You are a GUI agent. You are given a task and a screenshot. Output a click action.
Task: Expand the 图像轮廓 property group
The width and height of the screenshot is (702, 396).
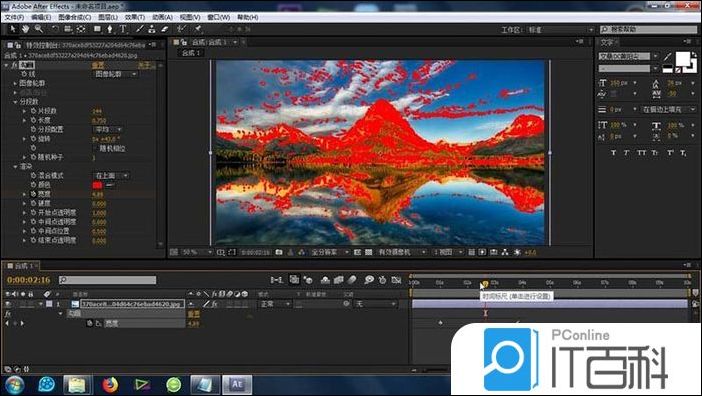pyautogui.click(x=15, y=83)
